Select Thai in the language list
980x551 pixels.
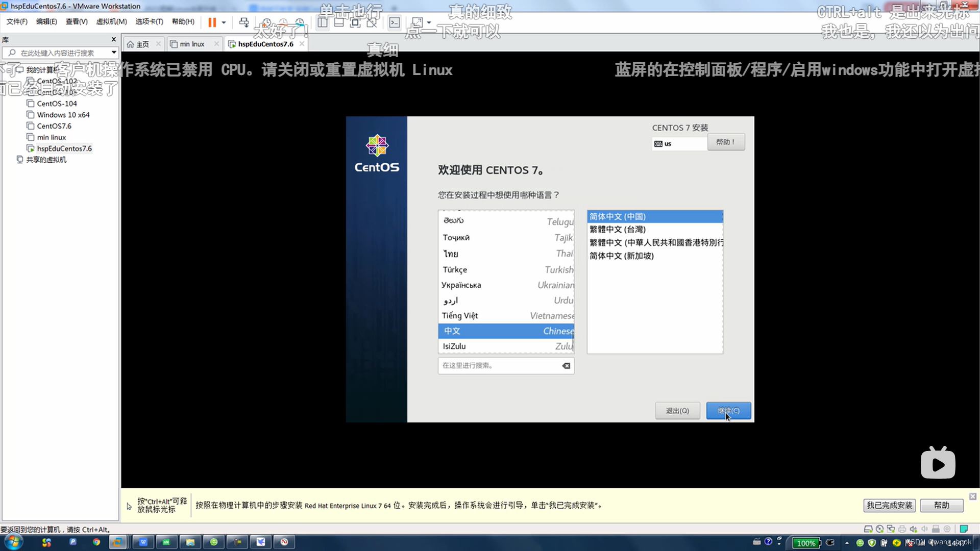[506, 254]
